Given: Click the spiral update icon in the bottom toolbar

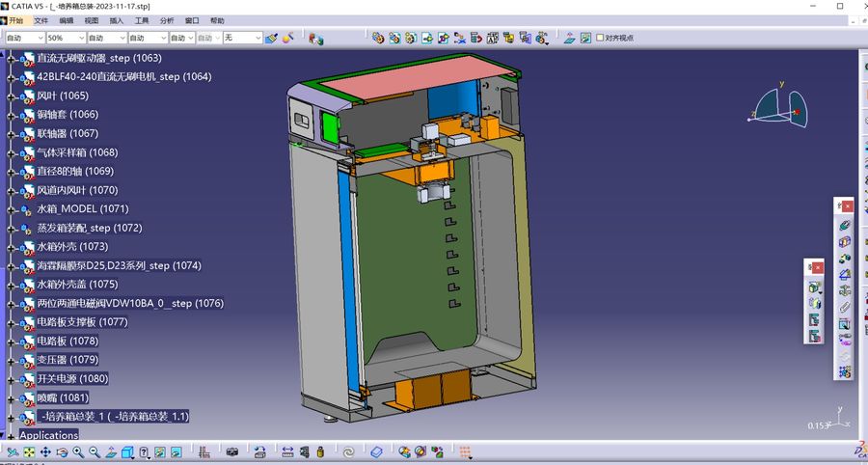Looking at the screenshot, I should tap(348, 452).
